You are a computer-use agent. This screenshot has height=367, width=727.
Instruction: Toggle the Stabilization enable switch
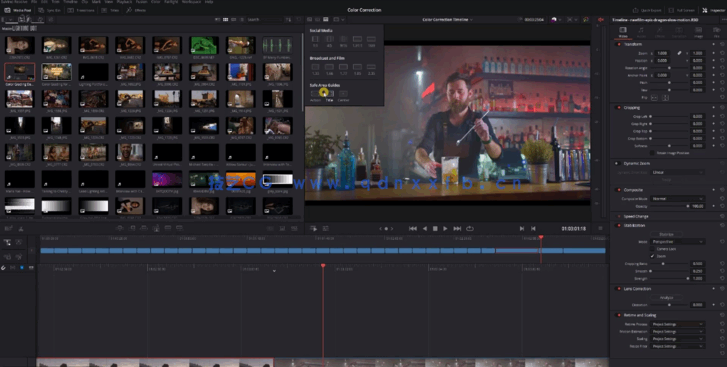619,226
